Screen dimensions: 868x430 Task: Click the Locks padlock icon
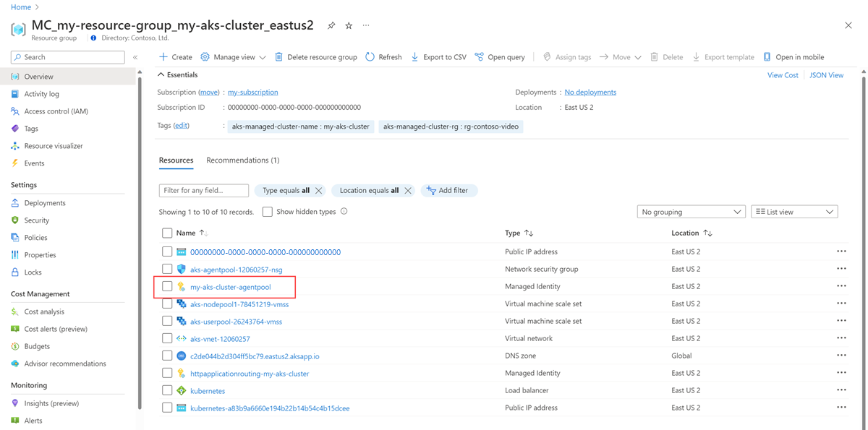click(x=15, y=272)
